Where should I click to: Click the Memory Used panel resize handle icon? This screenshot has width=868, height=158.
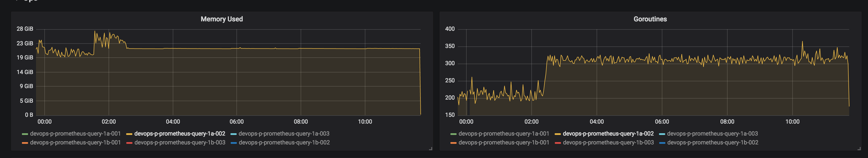coord(431,149)
